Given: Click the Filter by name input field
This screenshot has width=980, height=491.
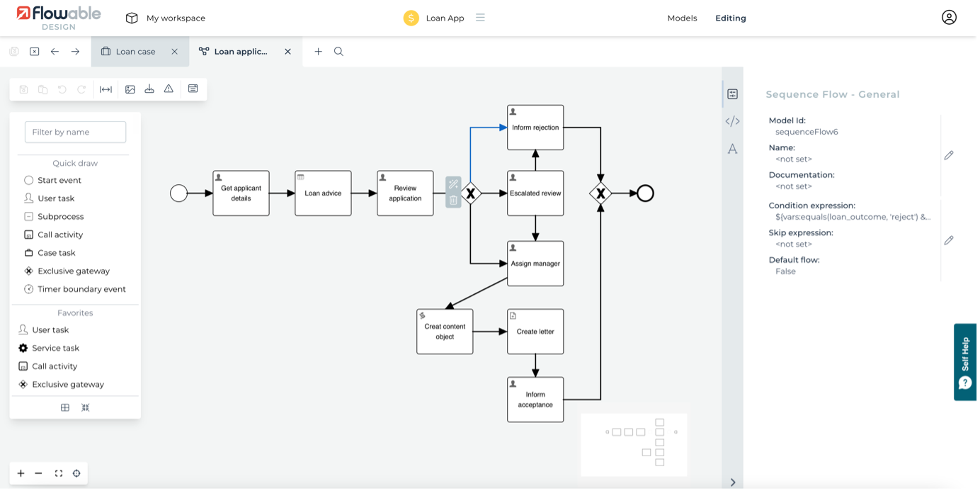Looking at the screenshot, I should pos(74,132).
